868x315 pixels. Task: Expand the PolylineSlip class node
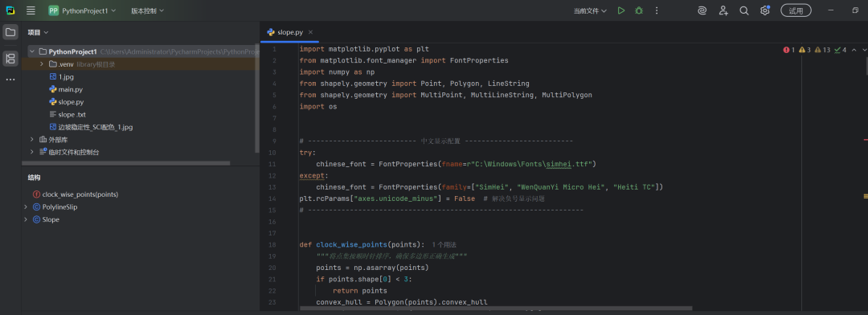coord(26,207)
